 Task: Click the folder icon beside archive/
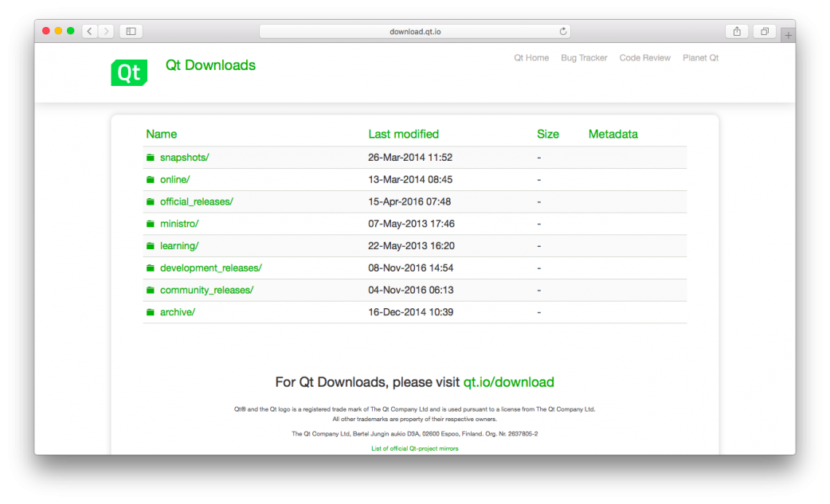(x=150, y=312)
